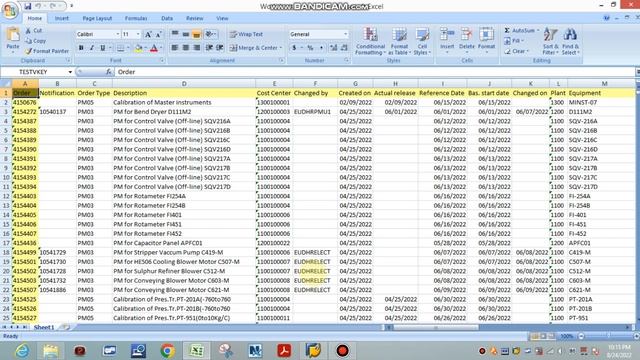The height and width of the screenshot is (360, 640).
Task: Click the Cut command
Action: 33,31
